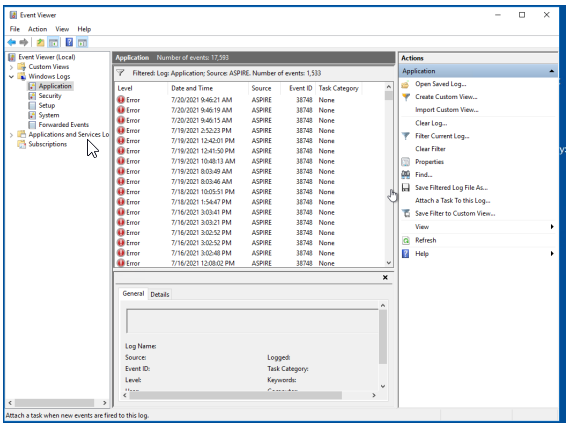Sort by the Task Category column header
571x428 pixels.
tap(339, 89)
